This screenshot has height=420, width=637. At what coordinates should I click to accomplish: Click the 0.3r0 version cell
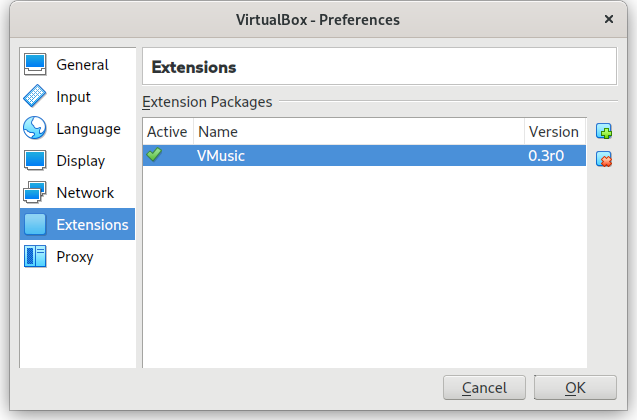click(546, 156)
